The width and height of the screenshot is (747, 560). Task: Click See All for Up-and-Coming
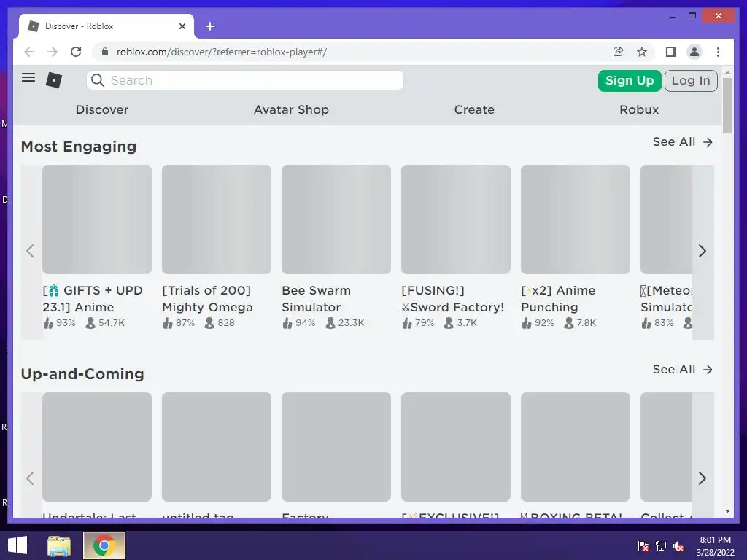[683, 370]
